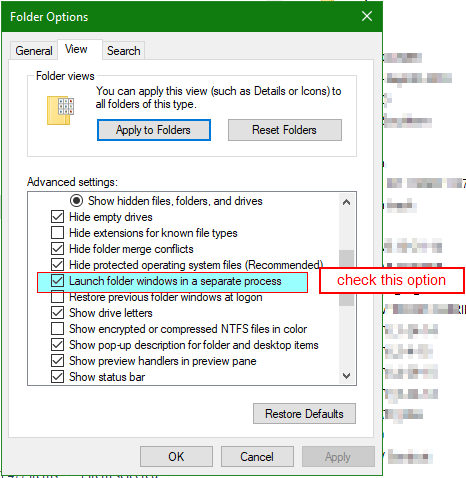466x478 pixels.
Task: Check Show encrypted or compressed NTFS files
Action: click(x=57, y=329)
